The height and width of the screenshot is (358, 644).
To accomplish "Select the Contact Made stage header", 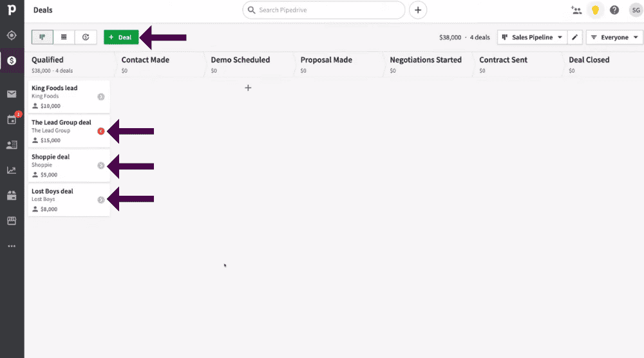I will [145, 59].
